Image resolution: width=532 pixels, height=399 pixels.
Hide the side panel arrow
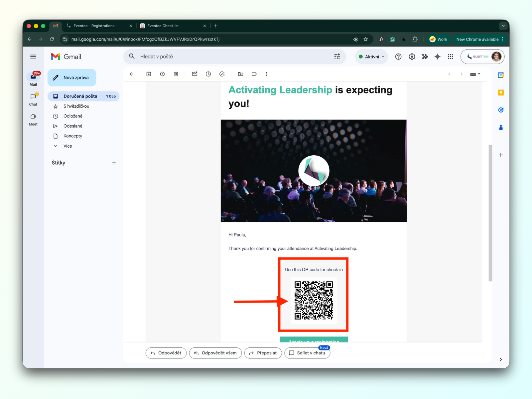coord(501,359)
